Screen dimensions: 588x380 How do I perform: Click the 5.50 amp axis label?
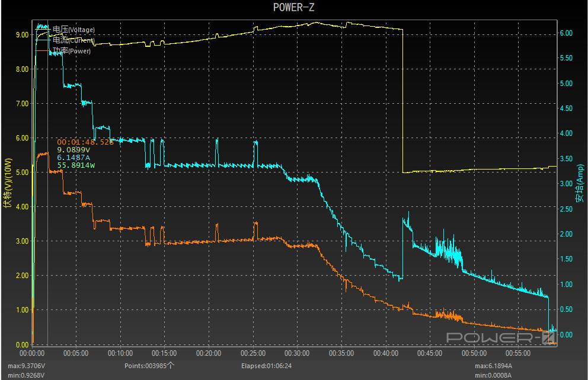tap(566, 58)
